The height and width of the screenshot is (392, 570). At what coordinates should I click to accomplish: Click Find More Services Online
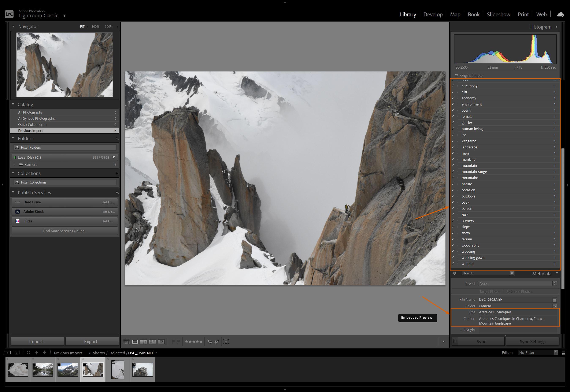click(64, 231)
